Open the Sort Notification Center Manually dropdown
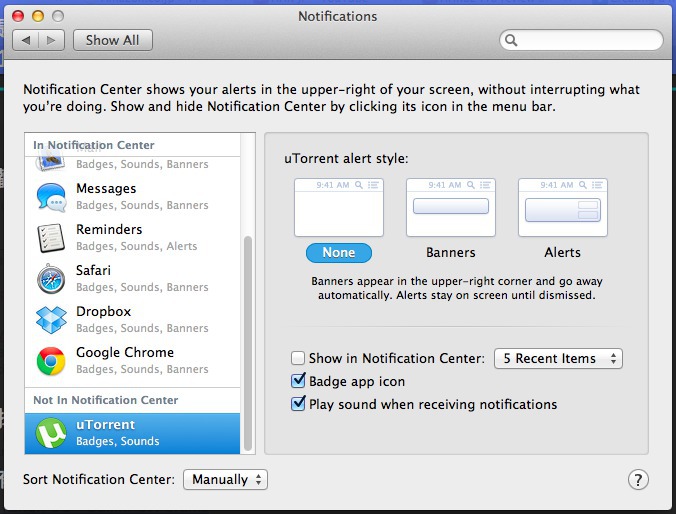 click(x=225, y=480)
